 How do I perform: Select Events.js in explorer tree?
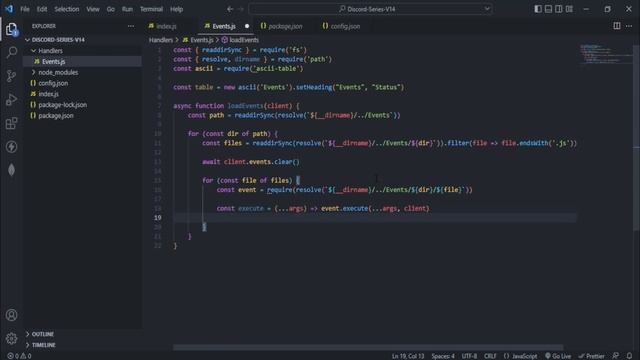click(53, 62)
